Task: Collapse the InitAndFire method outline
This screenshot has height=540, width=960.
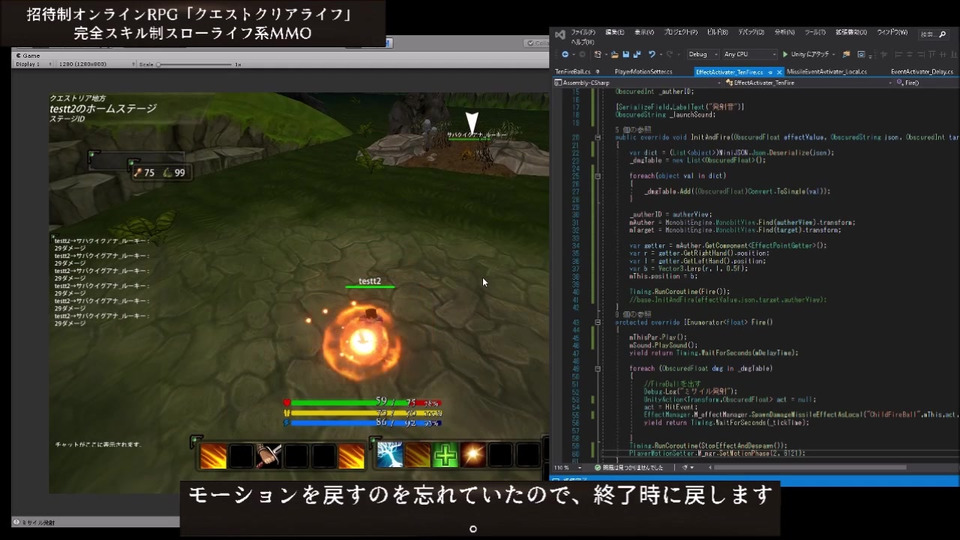Action: click(598, 138)
